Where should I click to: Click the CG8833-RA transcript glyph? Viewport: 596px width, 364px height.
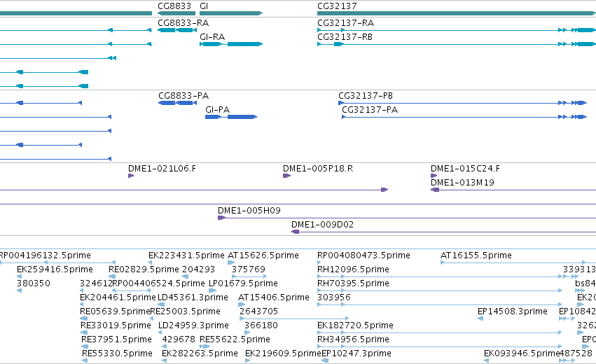(x=177, y=30)
